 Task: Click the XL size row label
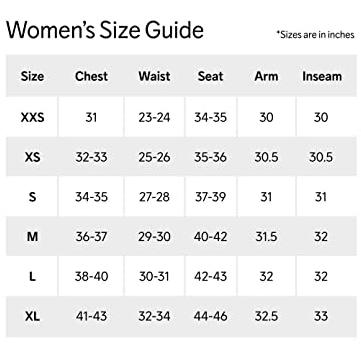[32, 316]
